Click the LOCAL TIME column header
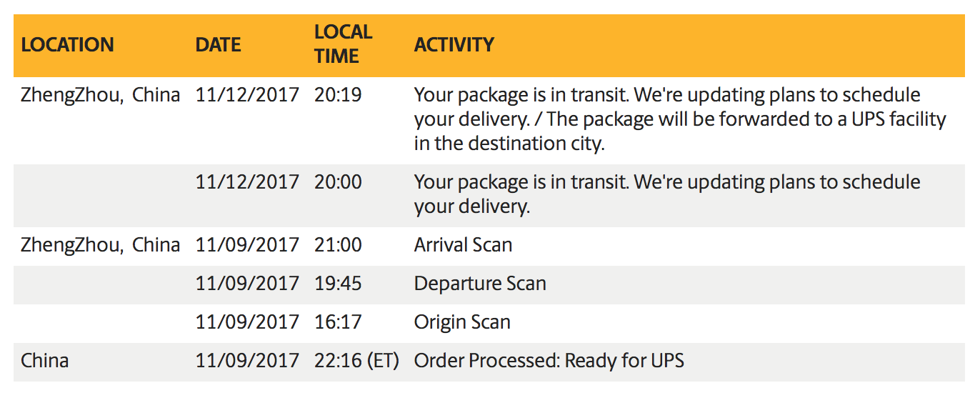Viewport: 980px width, 413px height. click(344, 44)
